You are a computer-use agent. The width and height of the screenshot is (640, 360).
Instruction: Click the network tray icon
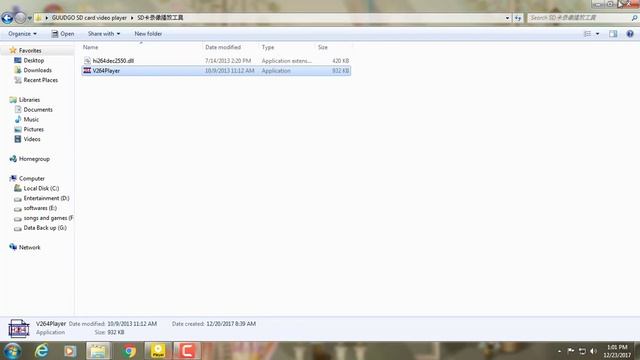[582, 351]
